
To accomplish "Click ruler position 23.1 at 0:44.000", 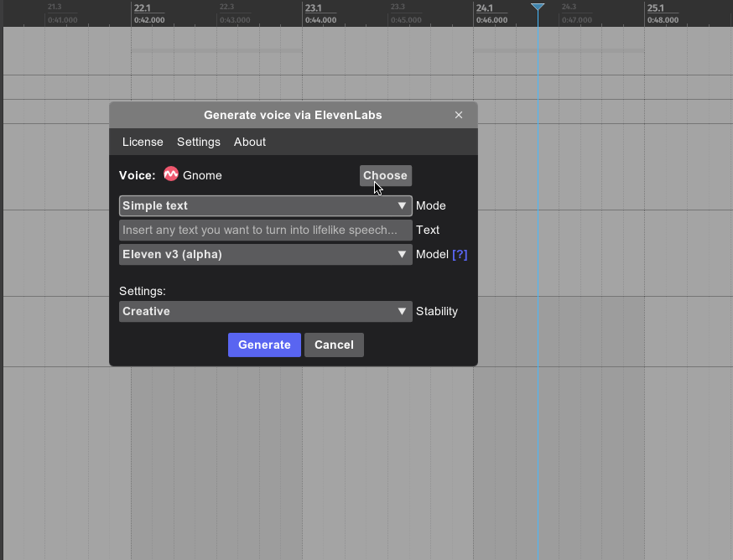I will click(320, 13).
